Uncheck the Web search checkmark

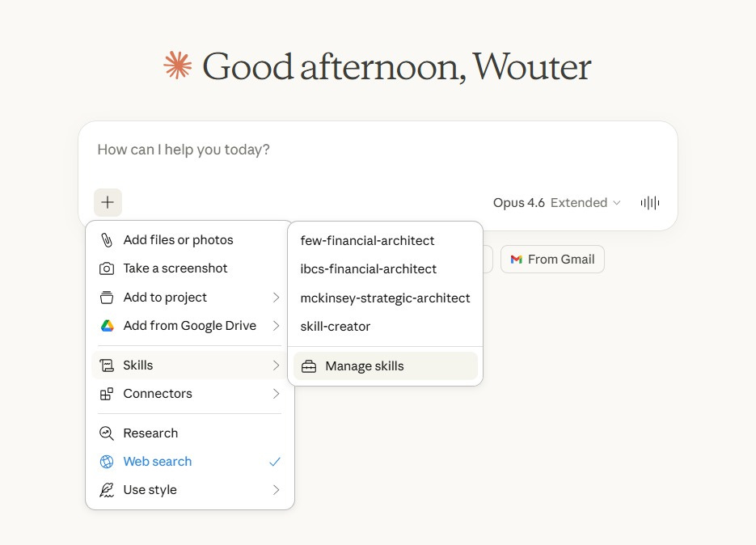click(x=275, y=462)
